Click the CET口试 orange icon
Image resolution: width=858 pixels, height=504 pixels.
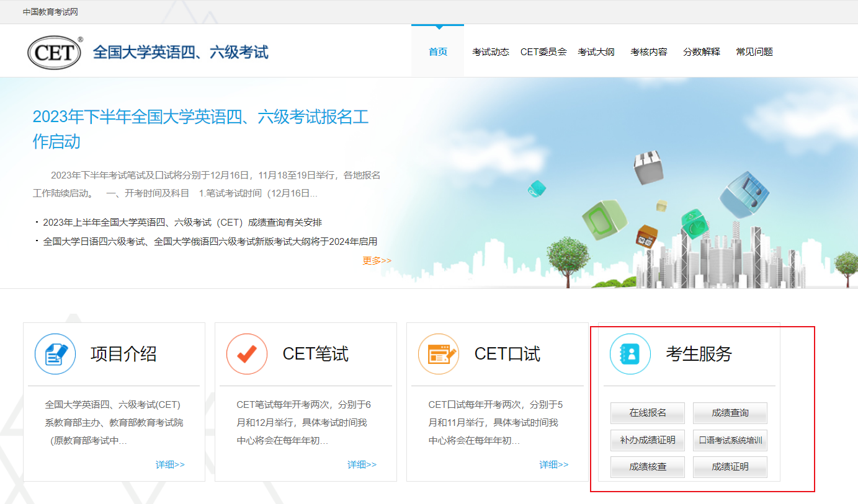tap(439, 354)
